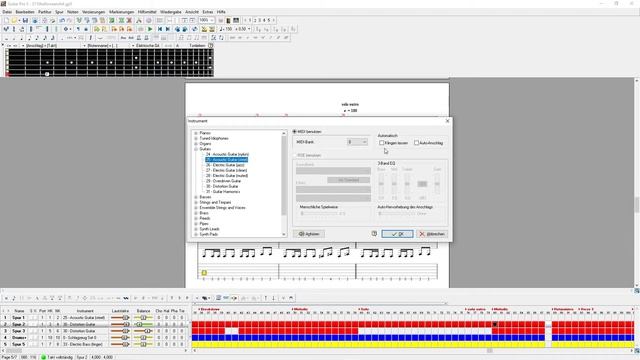Select the whole note duration icon
The image size is (640, 360).
pyautogui.click(x=7, y=38)
